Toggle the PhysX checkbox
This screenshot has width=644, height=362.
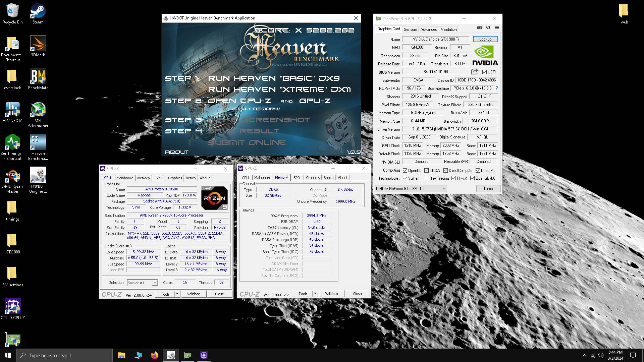453,178
